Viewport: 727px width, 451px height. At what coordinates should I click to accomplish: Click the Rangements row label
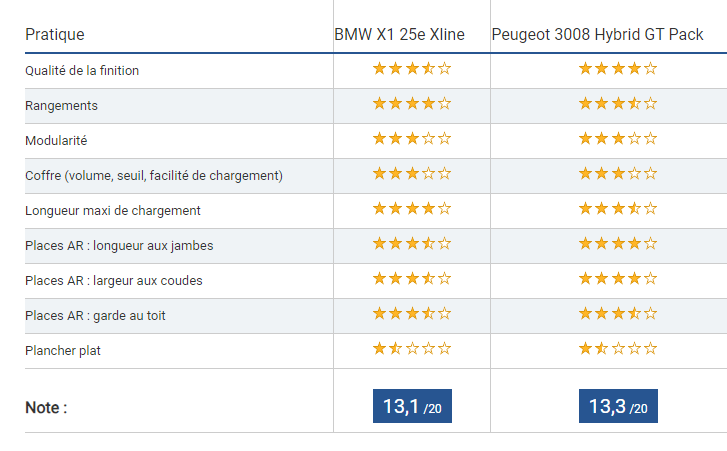coord(61,105)
